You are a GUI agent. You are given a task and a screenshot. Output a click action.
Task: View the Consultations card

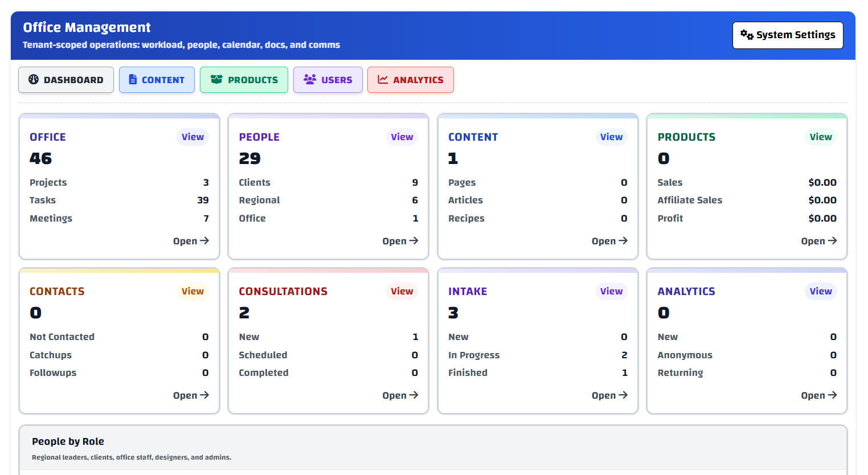tap(402, 291)
